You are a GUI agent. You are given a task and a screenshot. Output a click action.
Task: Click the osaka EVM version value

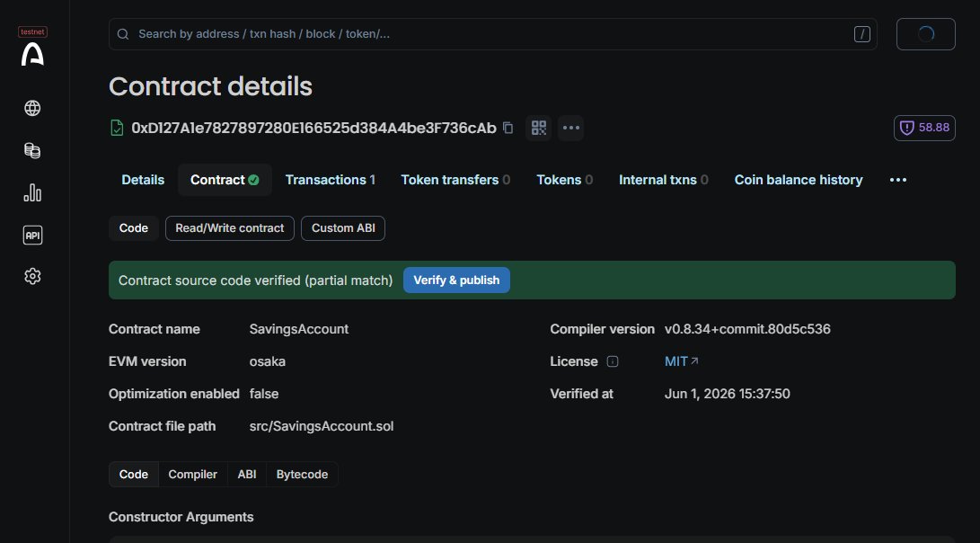coord(268,361)
